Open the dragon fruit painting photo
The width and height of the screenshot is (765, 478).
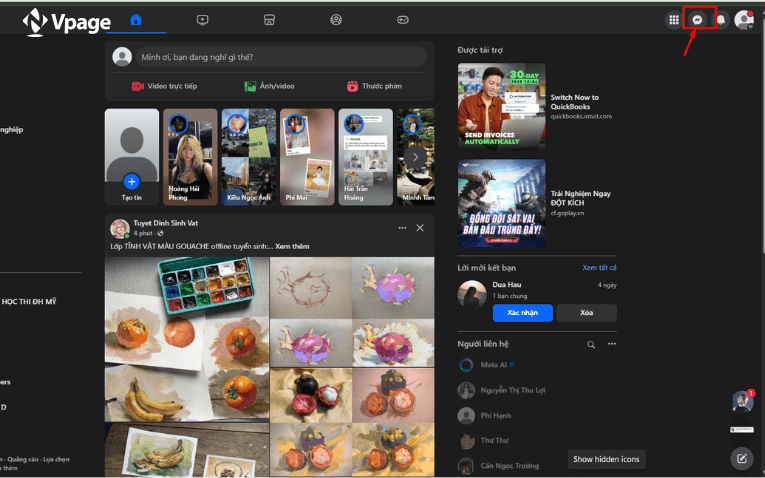(352, 312)
